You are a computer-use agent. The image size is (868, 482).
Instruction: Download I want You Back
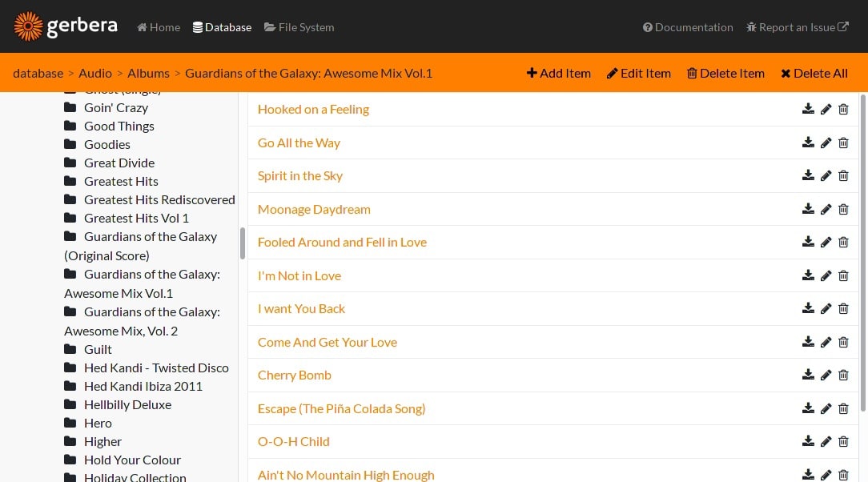point(808,308)
